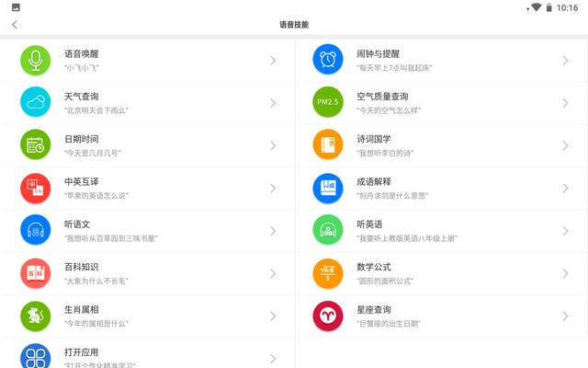The width and height of the screenshot is (588, 368).
Task: Expand the 生肖属相 row chevron
Action: pyautogui.click(x=273, y=316)
